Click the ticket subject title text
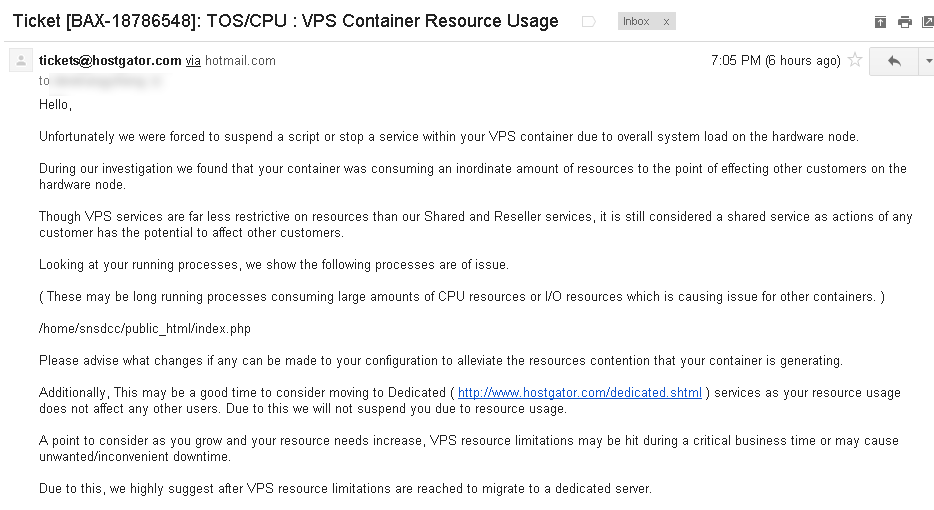Viewport: 934px width, 510px height. click(x=285, y=21)
